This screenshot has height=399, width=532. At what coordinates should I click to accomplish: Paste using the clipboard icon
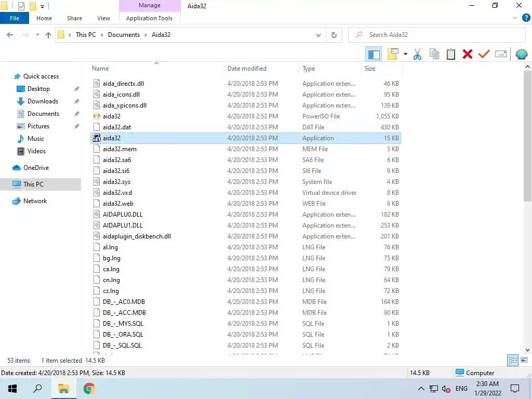coord(450,54)
